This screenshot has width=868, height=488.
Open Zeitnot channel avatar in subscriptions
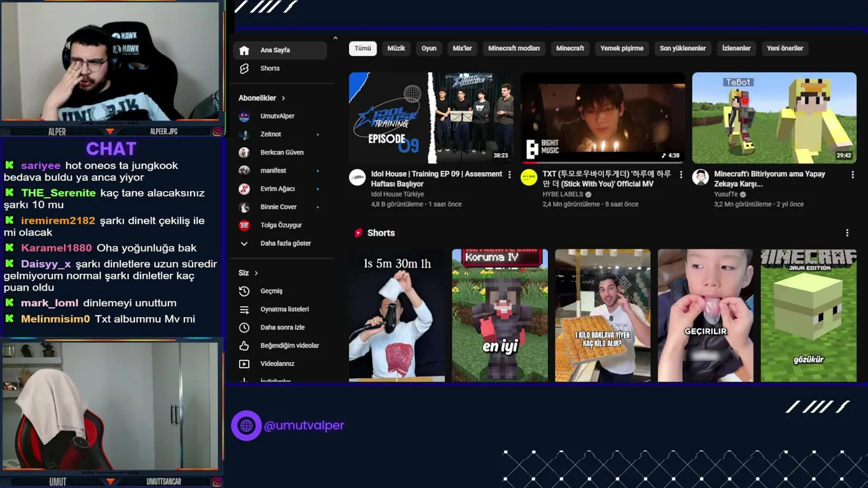244,134
